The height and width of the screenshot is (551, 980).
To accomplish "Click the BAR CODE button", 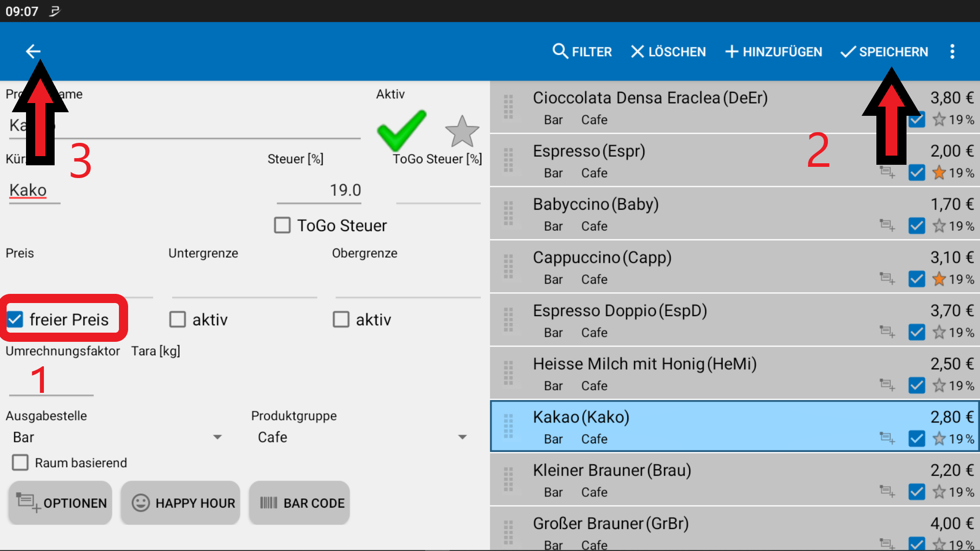I will click(x=300, y=503).
